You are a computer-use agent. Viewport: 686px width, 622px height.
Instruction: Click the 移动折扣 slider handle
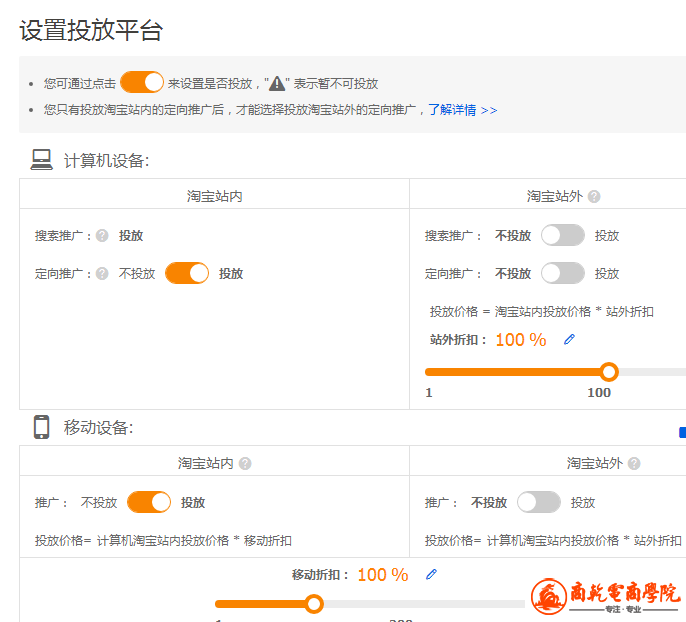pos(314,604)
